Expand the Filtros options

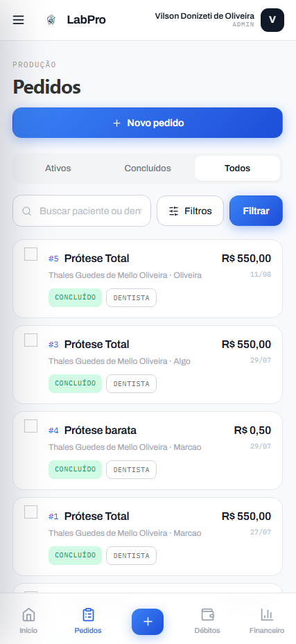click(x=190, y=211)
